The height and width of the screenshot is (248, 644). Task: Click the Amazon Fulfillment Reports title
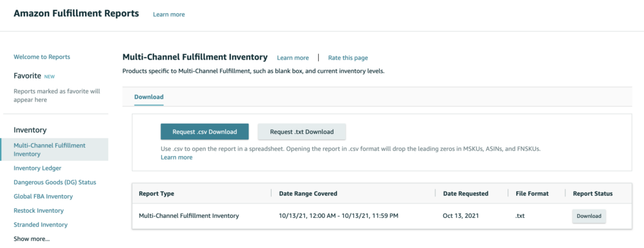pyautogui.click(x=76, y=14)
